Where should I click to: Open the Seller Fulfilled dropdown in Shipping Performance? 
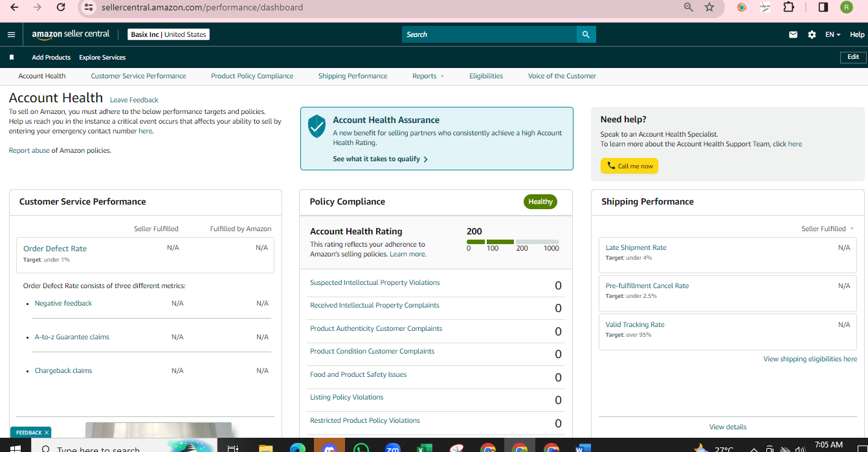827,229
